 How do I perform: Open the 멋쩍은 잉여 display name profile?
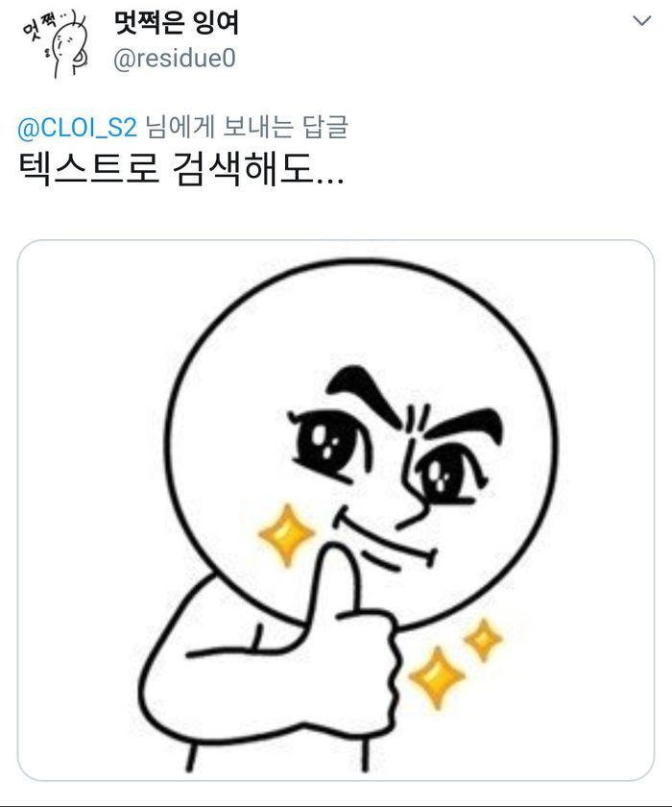[176, 23]
